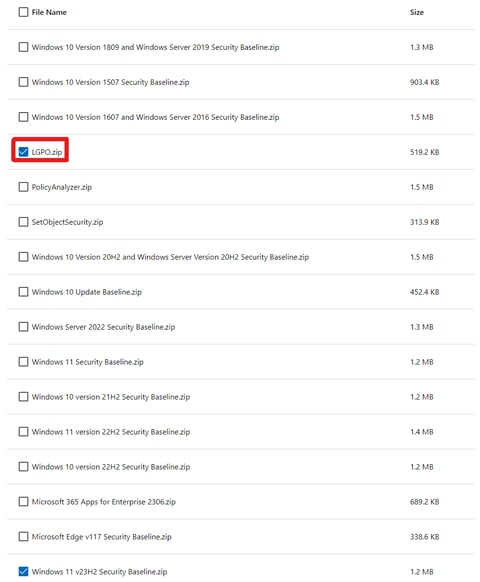Check the PolicyAnalyzer.zip checkbox
This screenshot has width=480, height=582.
[23, 187]
